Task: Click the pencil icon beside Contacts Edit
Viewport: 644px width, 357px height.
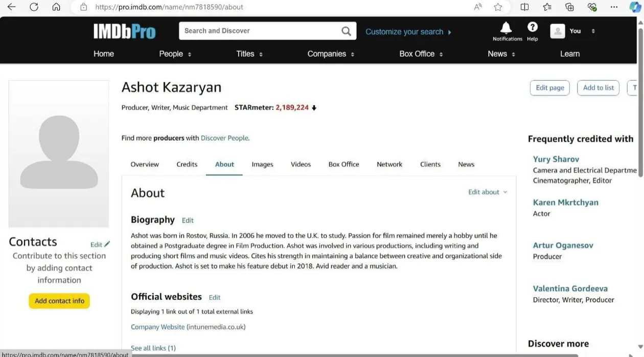Action: 107,244
